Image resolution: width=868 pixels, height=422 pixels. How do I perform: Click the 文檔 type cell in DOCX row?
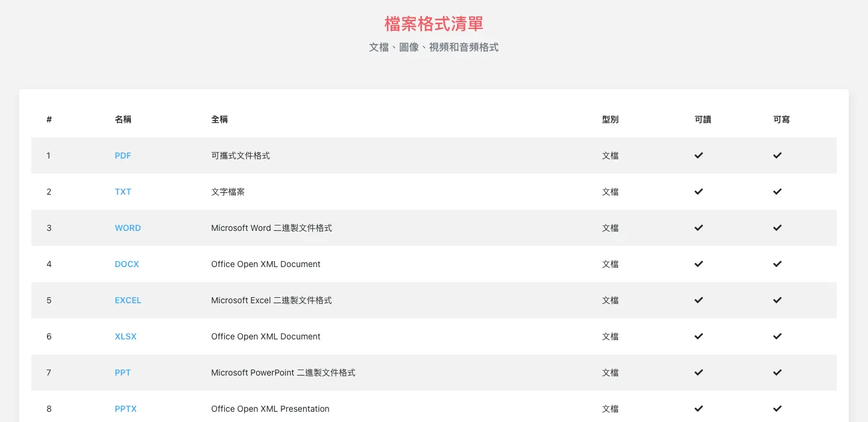point(610,264)
